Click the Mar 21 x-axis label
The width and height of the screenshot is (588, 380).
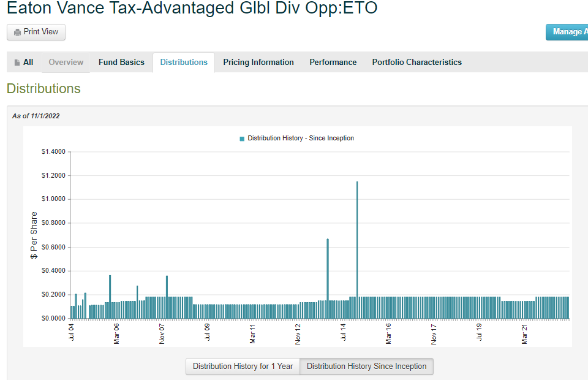(524, 334)
